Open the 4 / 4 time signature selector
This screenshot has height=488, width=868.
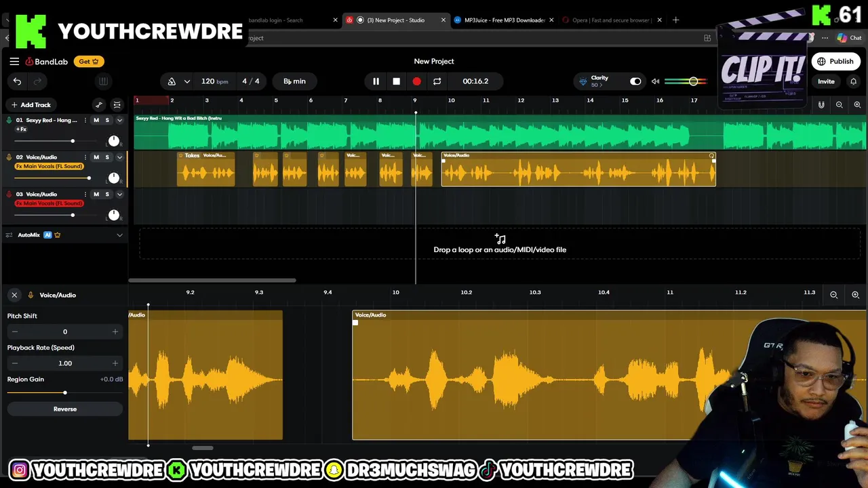click(x=251, y=81)
